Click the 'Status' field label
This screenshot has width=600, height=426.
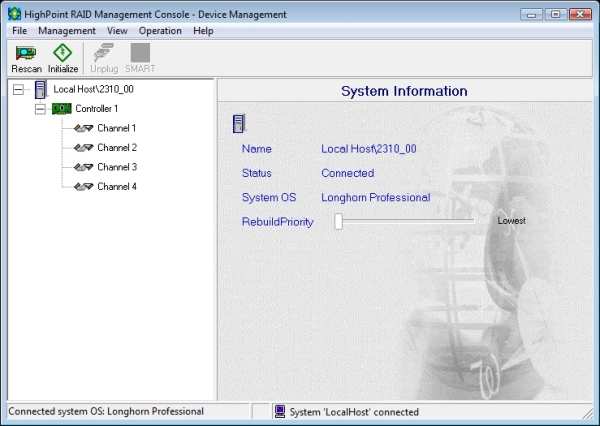click(257, 173)
